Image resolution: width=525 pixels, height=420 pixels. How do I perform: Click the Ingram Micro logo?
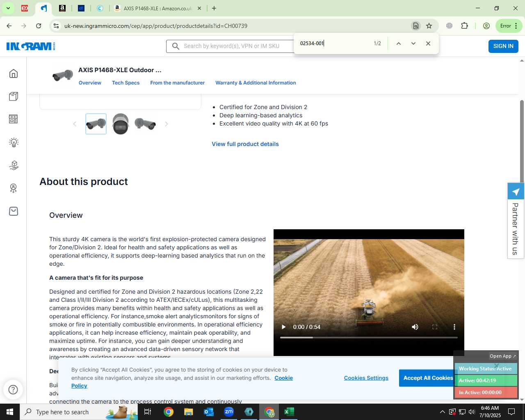[x=31, y=46]
